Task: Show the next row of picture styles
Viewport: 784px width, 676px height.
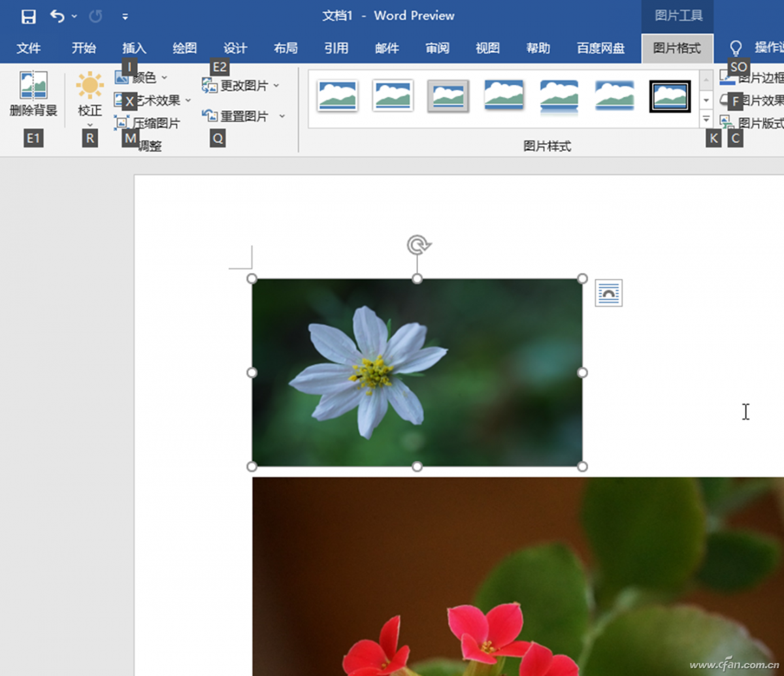Action: (706, 99)
